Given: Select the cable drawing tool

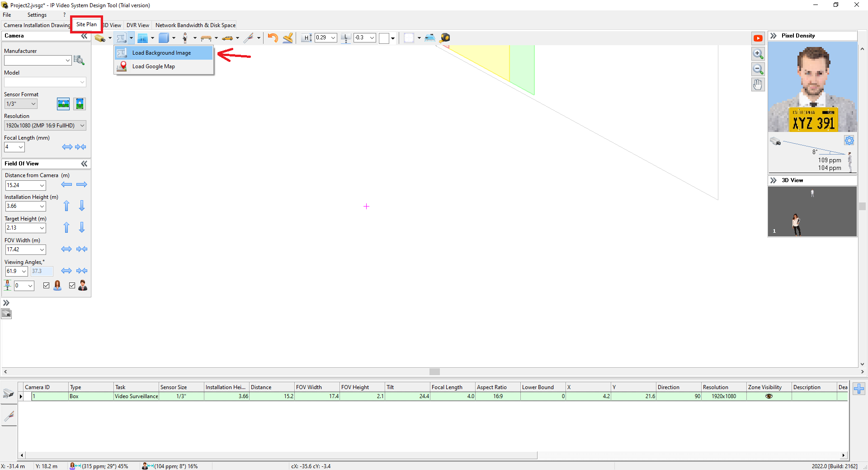Looking at the screenshot, I should pyautogui.click(x=248, y=38).
